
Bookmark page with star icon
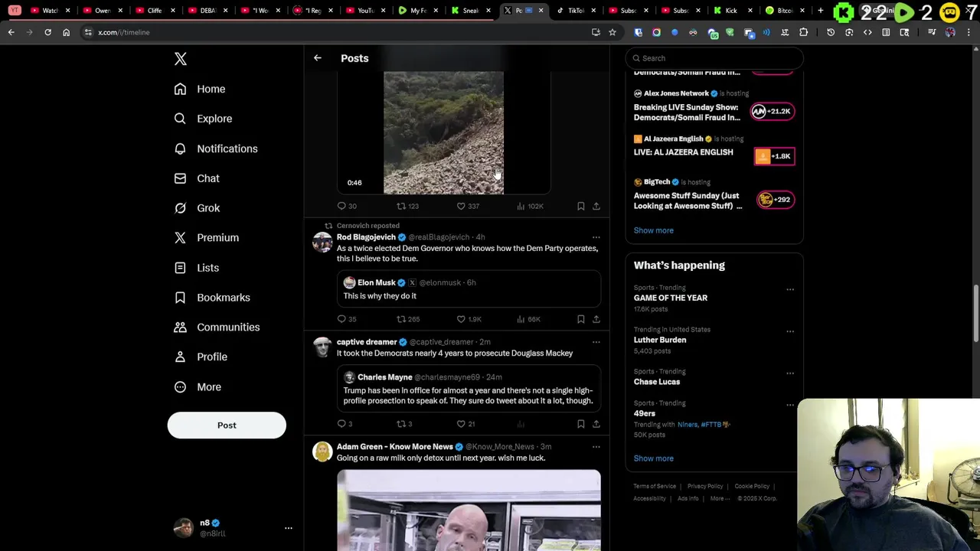(x=612, y=32)
